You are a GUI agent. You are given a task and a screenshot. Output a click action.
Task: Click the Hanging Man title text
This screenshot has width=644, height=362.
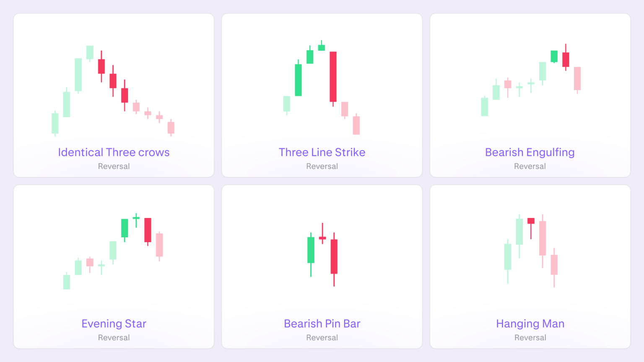pyautogui.click(x=530, y=323)
